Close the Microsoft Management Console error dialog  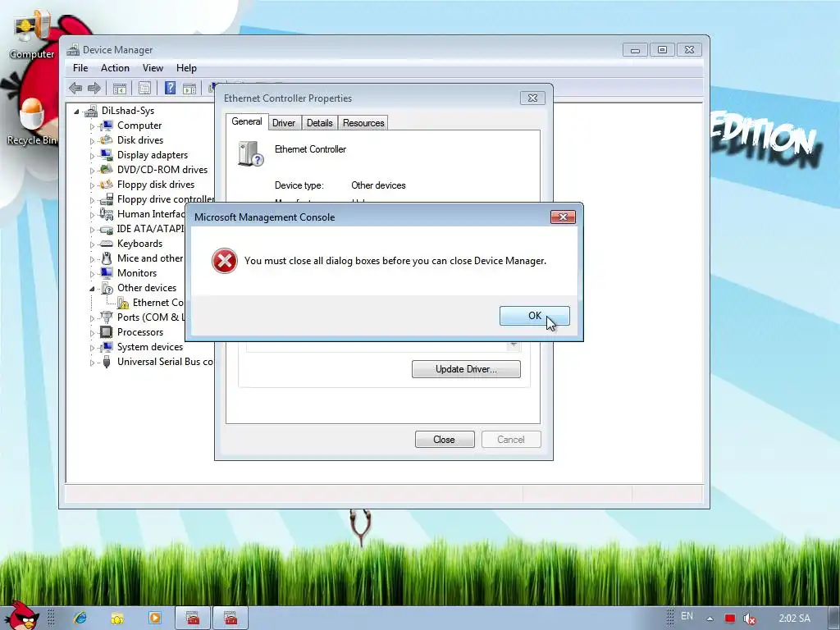tap(563, 217)
